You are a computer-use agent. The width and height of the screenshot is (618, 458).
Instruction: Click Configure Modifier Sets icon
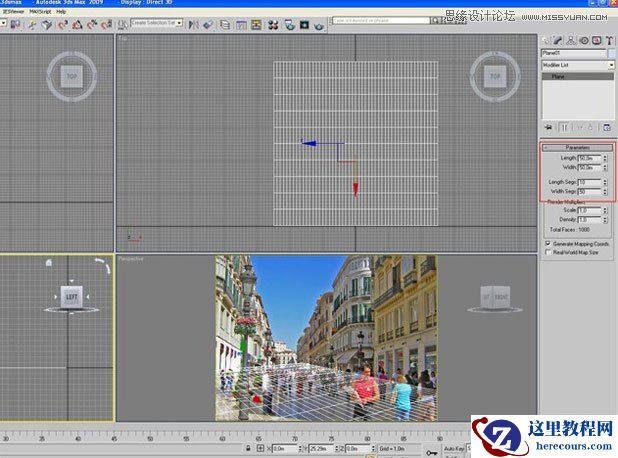point(607,127)
